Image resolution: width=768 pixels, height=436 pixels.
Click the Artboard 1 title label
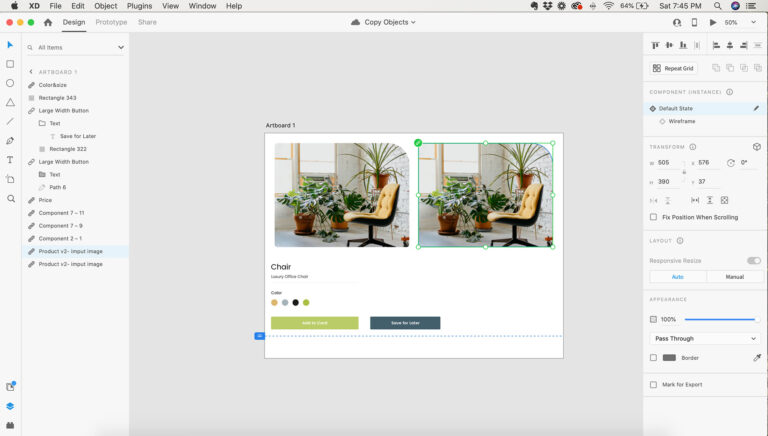click(x=280, y=125)
